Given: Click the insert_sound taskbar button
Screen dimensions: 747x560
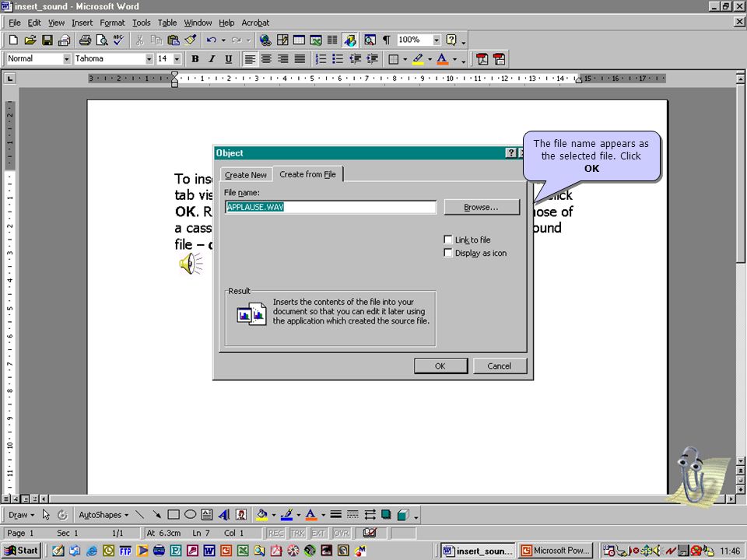Looking at the screenshot, I should coord(477,551).
